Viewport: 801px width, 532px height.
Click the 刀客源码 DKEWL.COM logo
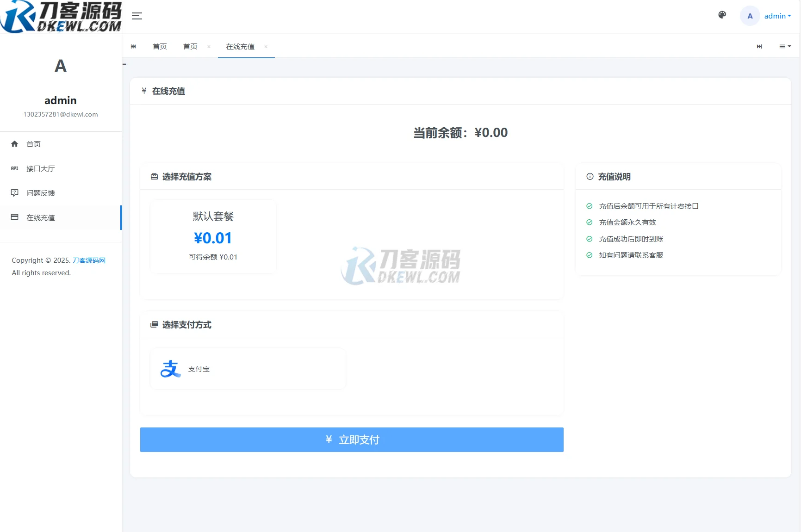coord(61,17)
